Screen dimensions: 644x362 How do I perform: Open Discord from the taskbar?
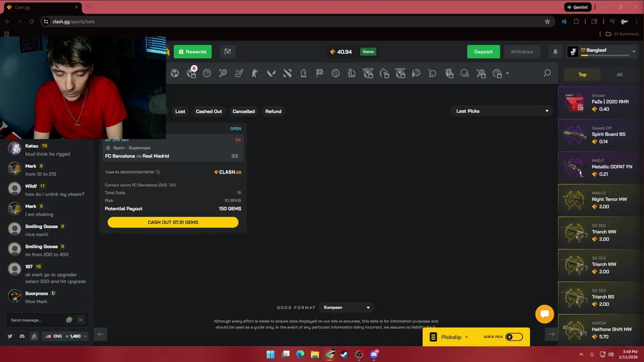[374, 354]
